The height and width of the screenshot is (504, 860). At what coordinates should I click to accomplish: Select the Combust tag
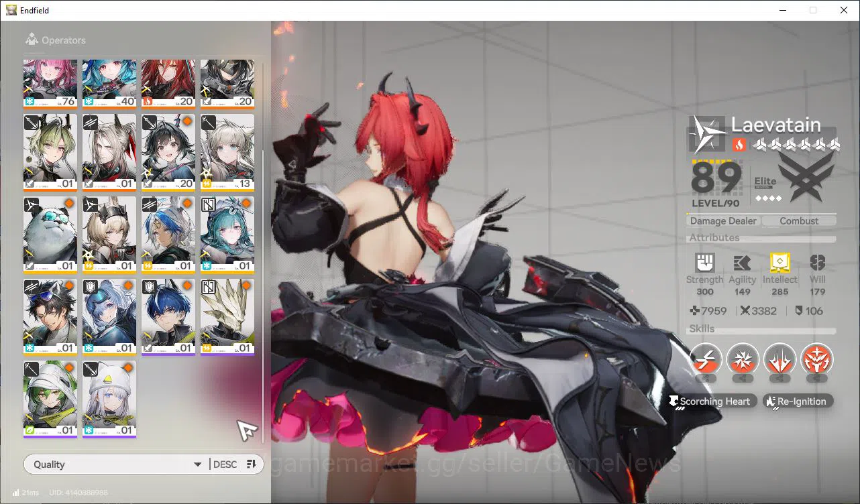coord(799,220)
